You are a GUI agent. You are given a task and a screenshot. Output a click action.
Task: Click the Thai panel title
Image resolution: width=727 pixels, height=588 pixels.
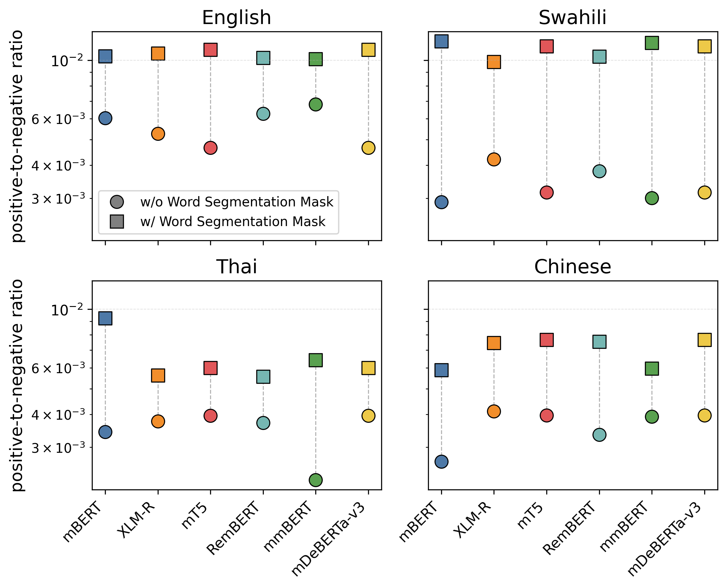236,267
